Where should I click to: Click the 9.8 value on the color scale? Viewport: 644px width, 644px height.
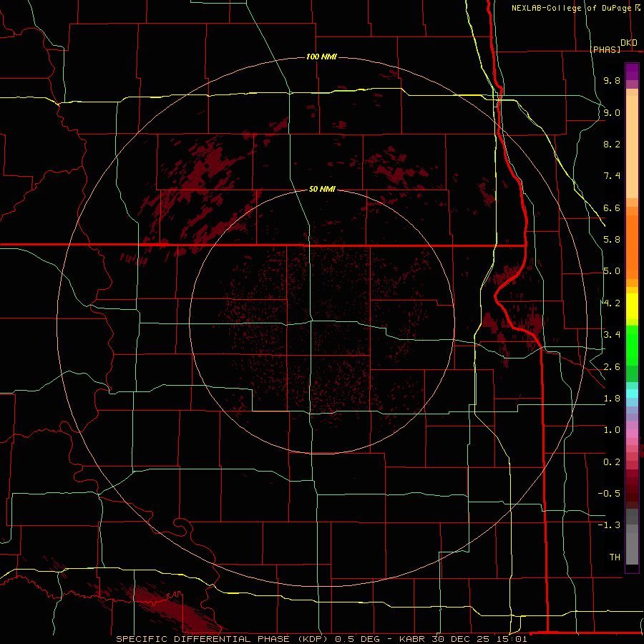(x=612, y=80)
